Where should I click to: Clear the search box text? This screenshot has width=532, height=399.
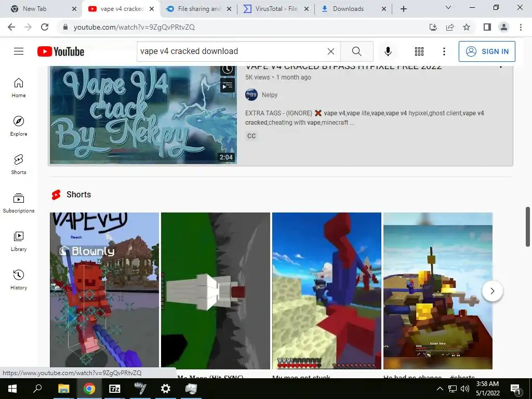click(331, 51)
